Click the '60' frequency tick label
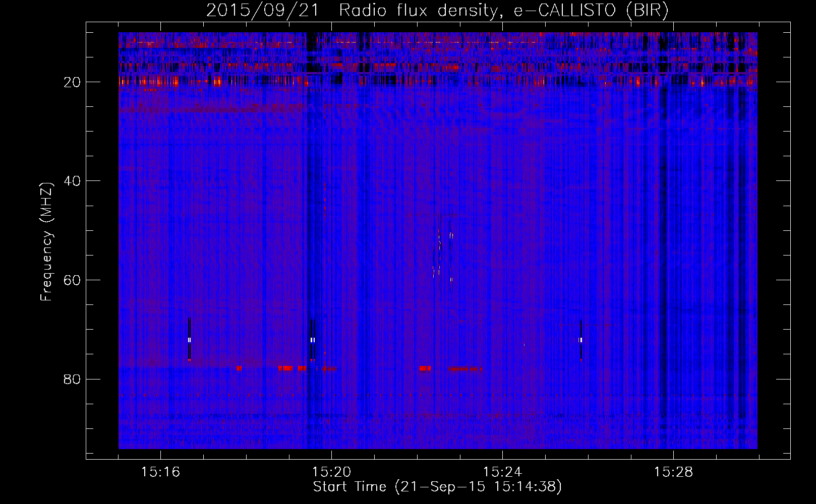The image size is (816, 504). 73,280
